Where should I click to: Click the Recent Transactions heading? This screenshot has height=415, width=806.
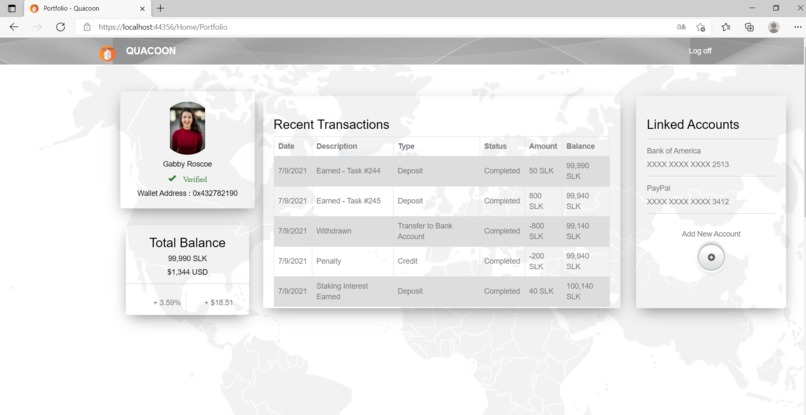[331, 124]
